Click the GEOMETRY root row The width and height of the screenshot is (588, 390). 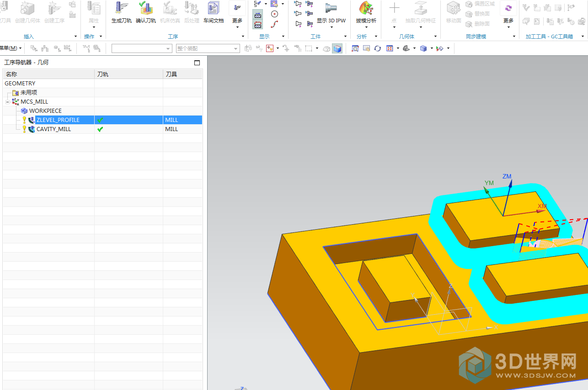(102, 84)
